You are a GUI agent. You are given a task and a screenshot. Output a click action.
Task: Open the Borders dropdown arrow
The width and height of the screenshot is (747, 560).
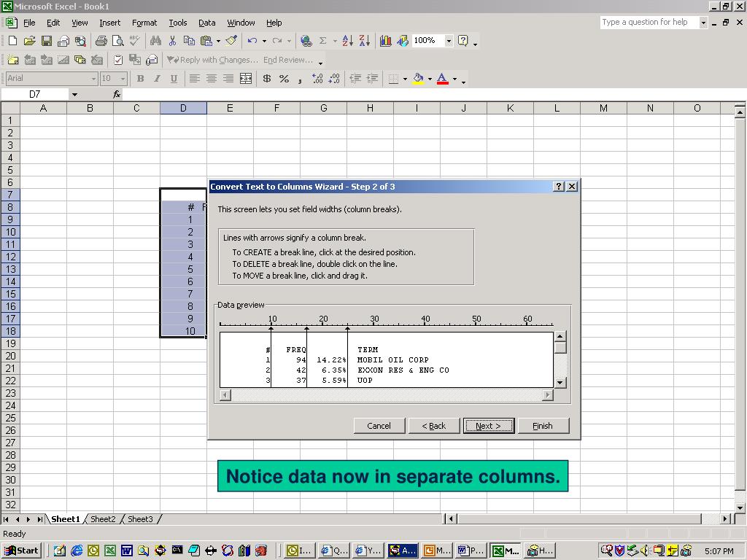click(405, 79)
